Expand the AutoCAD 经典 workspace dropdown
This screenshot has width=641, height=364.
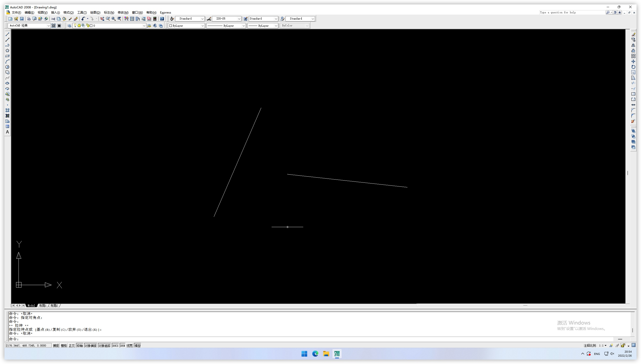[48, 26]
